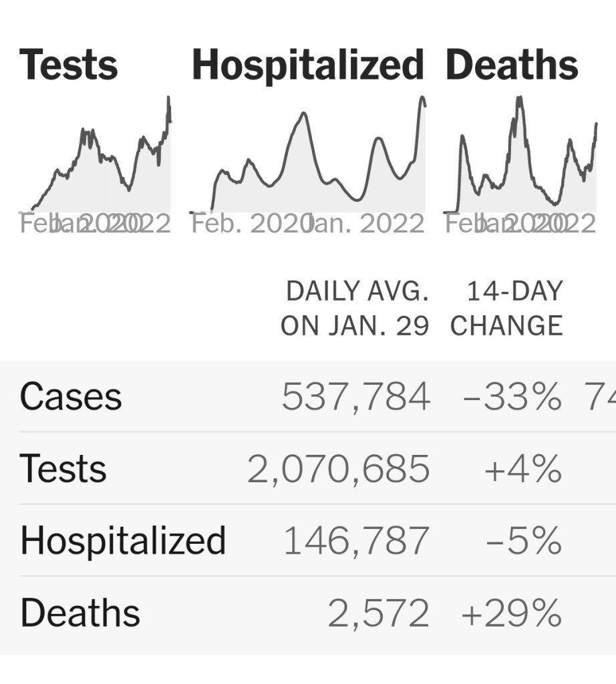Click the Hospitalized 14-day change of −5%
The image size is (616, 684).
tap(523, 540)
